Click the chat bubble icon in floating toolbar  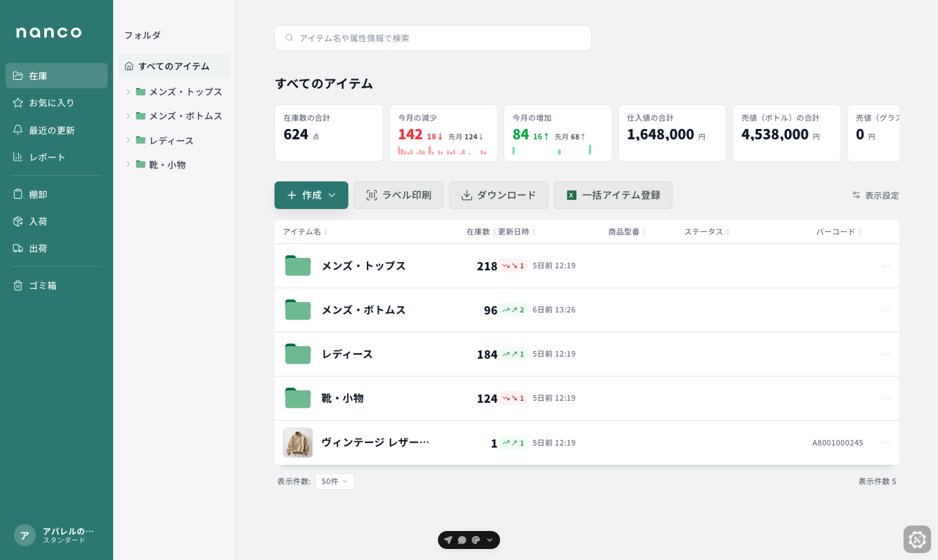click(462, 540)
